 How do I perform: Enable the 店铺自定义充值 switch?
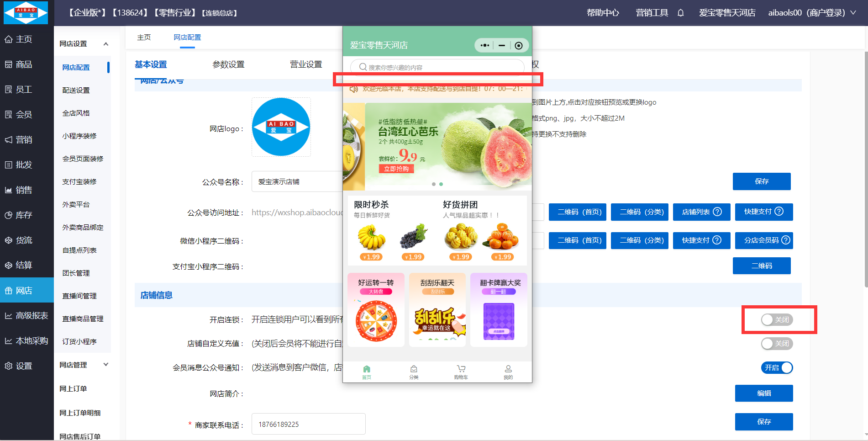777,344
